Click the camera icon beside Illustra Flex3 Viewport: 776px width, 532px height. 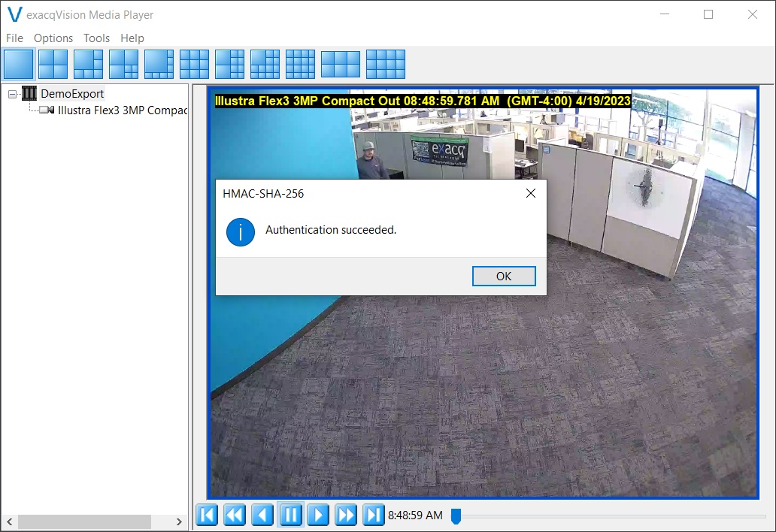coord(47,110)
